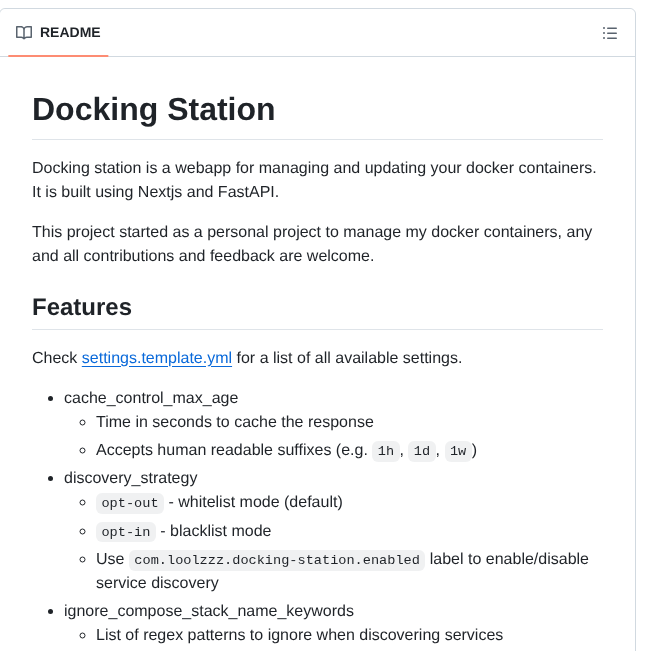Viewport: 655px width, 651px height.
Task: Open the README outline menu icon
Action: (610, 33)
